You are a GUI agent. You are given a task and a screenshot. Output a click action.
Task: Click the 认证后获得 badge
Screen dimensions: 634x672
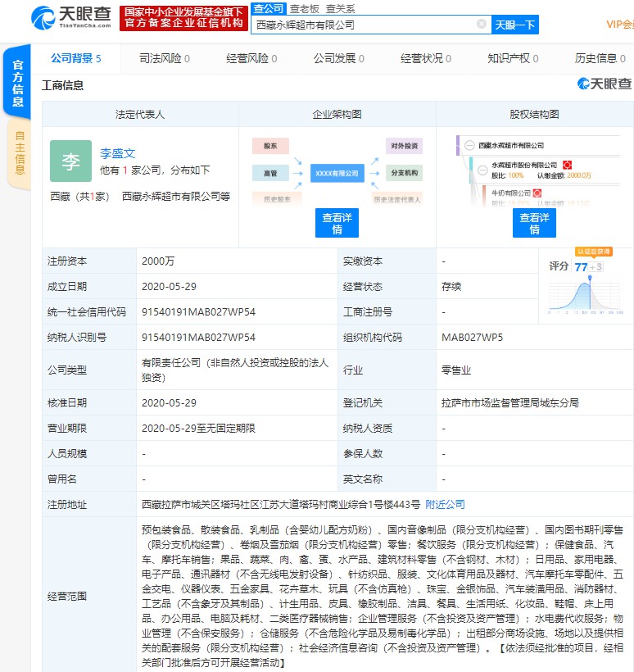(x=594, y=252)
